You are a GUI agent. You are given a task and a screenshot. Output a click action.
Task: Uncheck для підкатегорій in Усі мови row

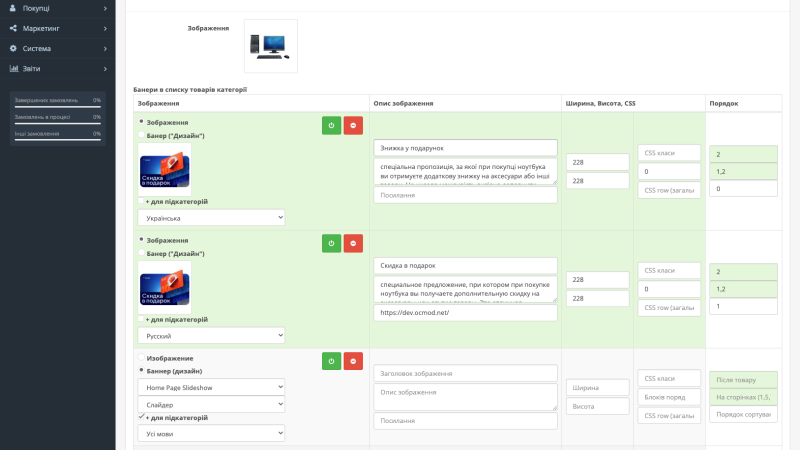[141, 417]
